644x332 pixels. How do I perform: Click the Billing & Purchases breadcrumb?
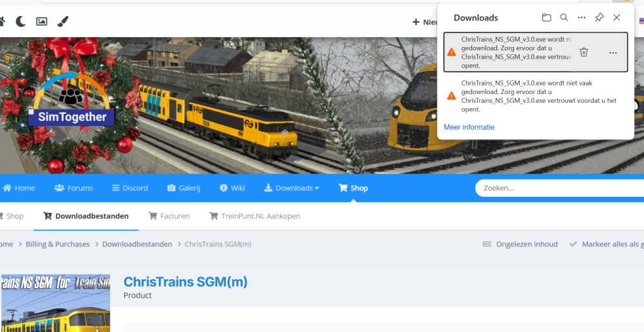coord(57,244)
